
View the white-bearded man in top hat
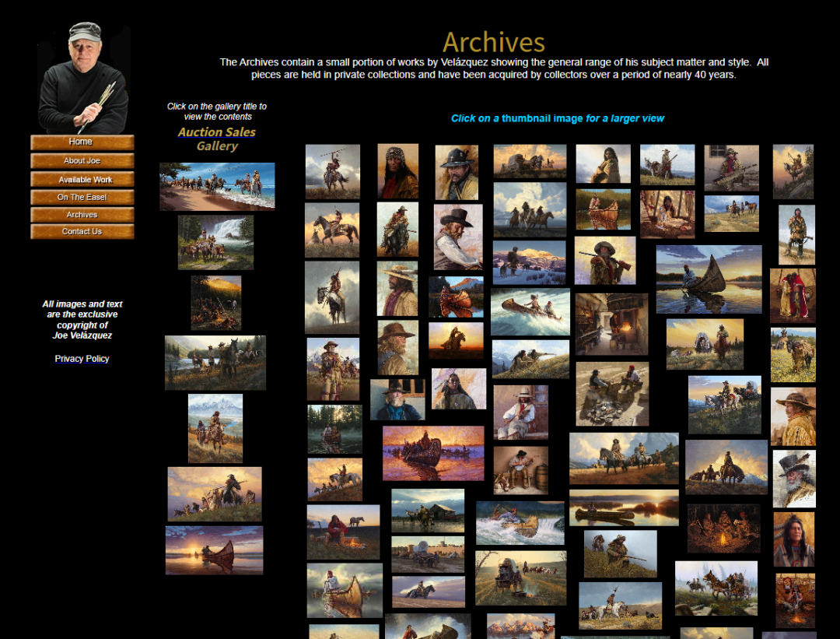tap(794, 479)
